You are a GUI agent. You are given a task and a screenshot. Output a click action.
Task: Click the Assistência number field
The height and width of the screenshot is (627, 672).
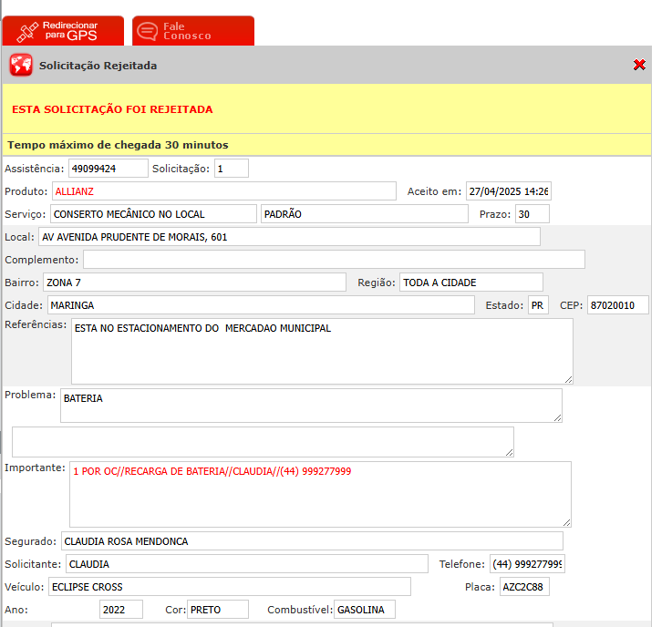pos(108,169)
